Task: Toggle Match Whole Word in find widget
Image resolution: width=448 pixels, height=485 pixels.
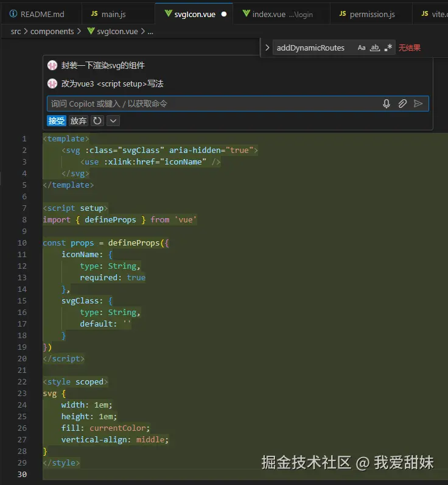Action: [x=375, y=48]
